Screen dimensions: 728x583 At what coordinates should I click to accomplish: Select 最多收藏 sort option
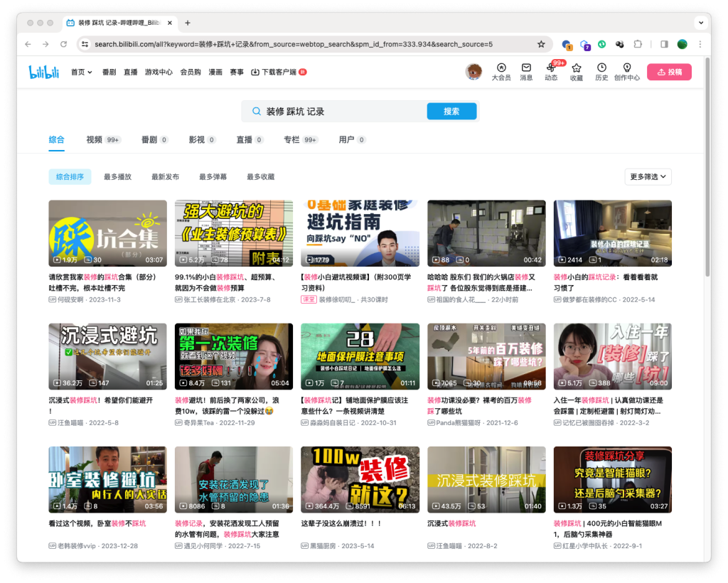(260, 177)
